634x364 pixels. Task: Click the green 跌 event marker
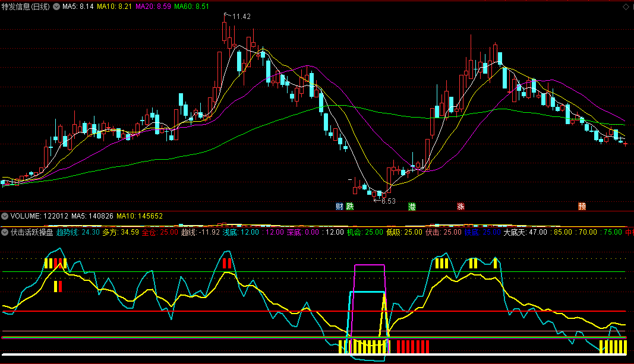pyautogui.click(x=350, y=207)
